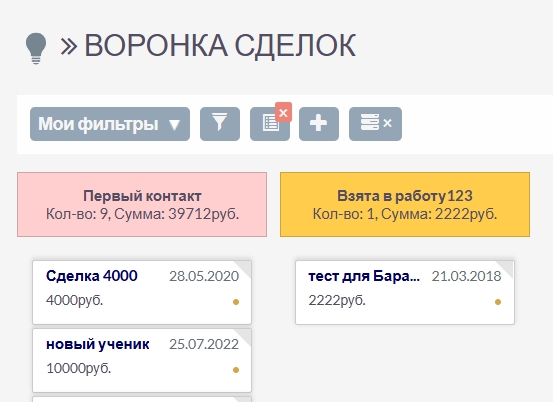
Task: Select the Взята в работу123 stage header
Action: point(405,205)
